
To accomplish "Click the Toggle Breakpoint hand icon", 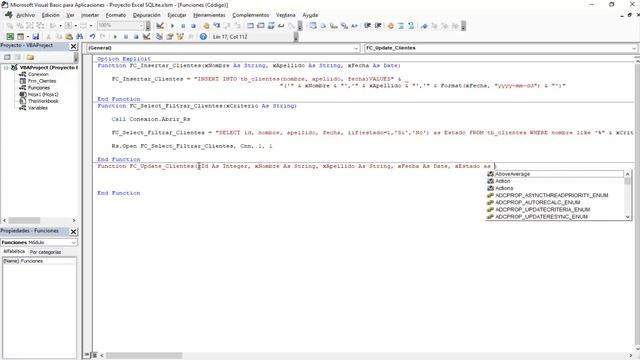I will (x=206, y=26).
